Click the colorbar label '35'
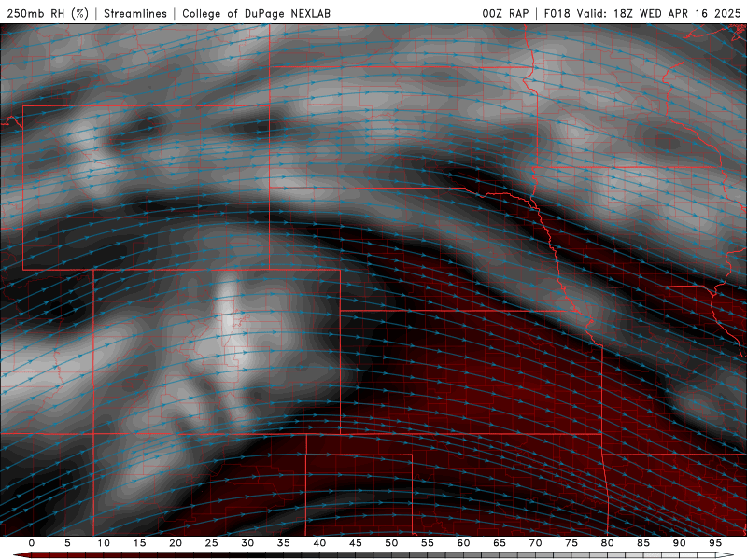747x560 pixels. pos(284,543)
